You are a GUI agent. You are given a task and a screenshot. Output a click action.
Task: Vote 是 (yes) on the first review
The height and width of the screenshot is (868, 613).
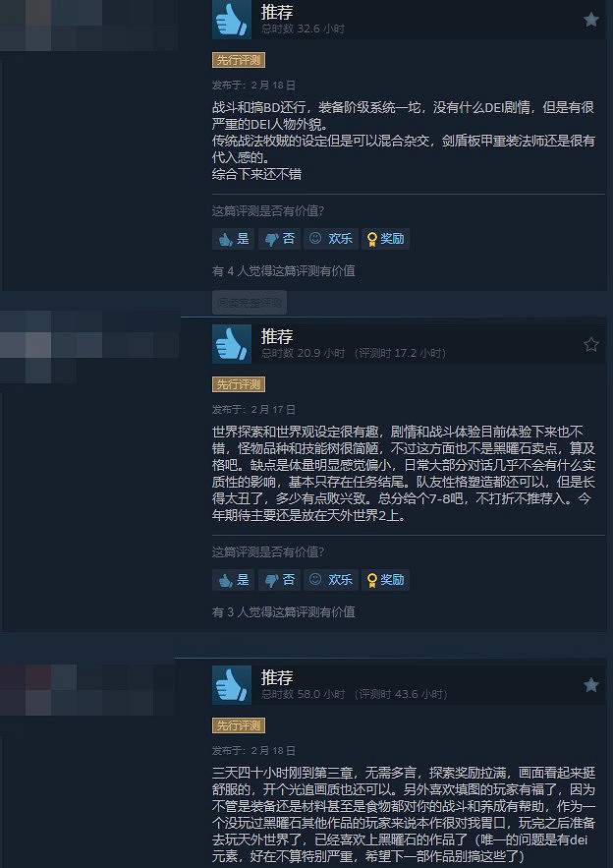pos(234,239)
